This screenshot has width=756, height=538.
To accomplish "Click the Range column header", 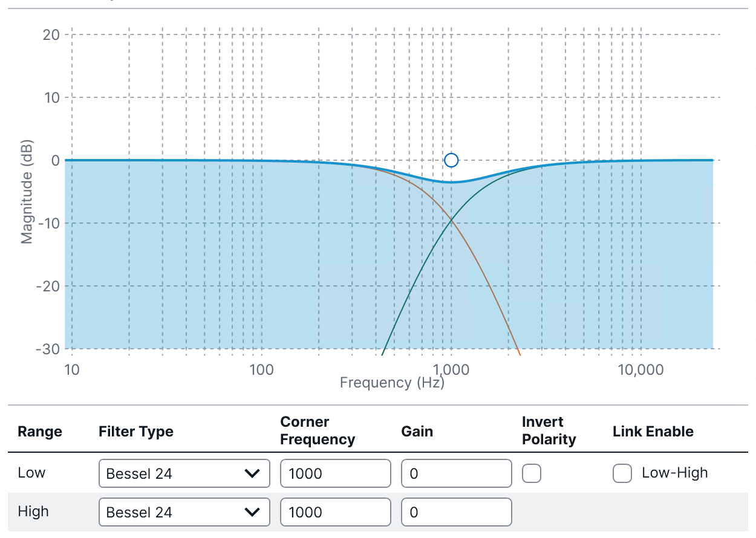I will [x=40, y=432].
